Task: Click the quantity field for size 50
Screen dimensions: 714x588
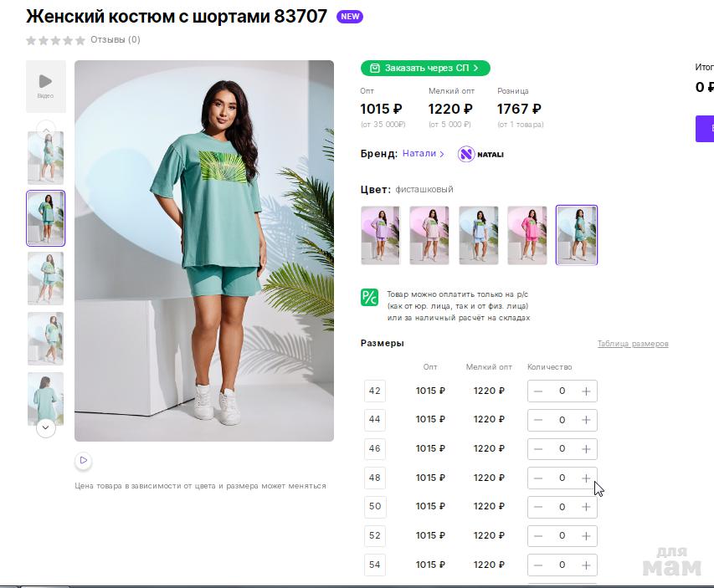Action: 562,507
